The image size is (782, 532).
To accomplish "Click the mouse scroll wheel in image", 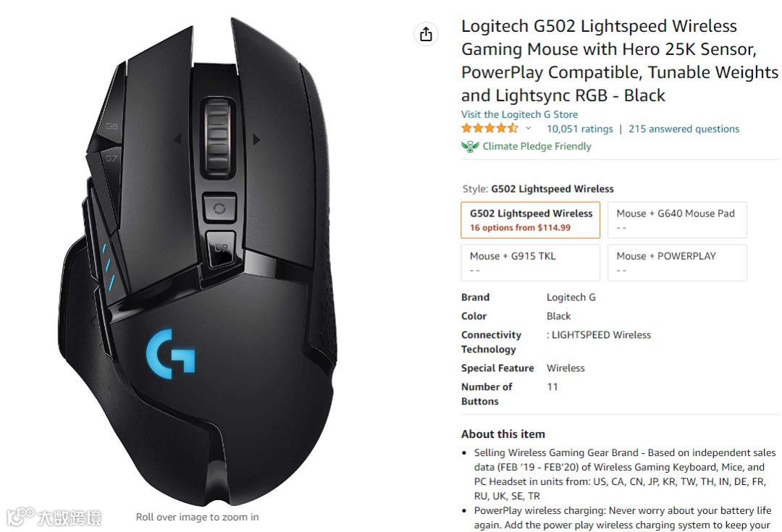I will click(218, 136).
